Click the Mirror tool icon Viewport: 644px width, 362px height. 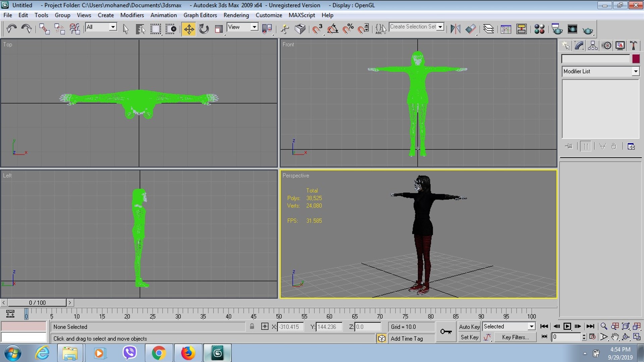coord(455,29)
